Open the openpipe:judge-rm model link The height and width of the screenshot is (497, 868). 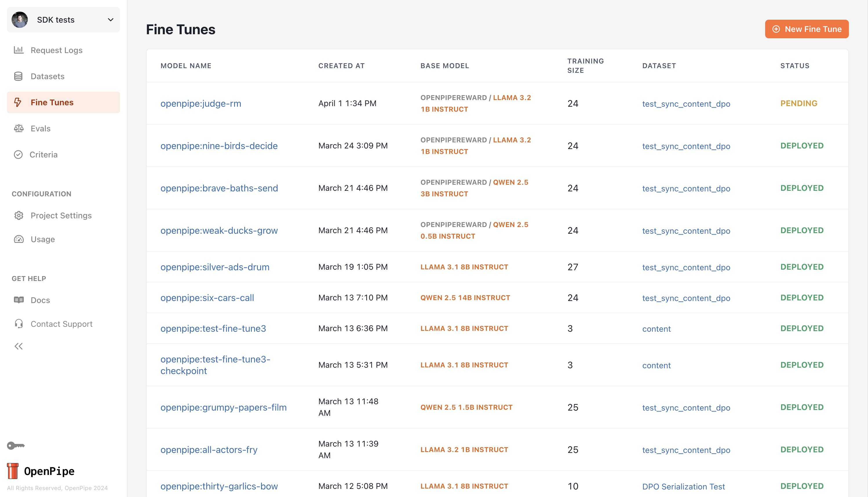[x=200, y=104]
